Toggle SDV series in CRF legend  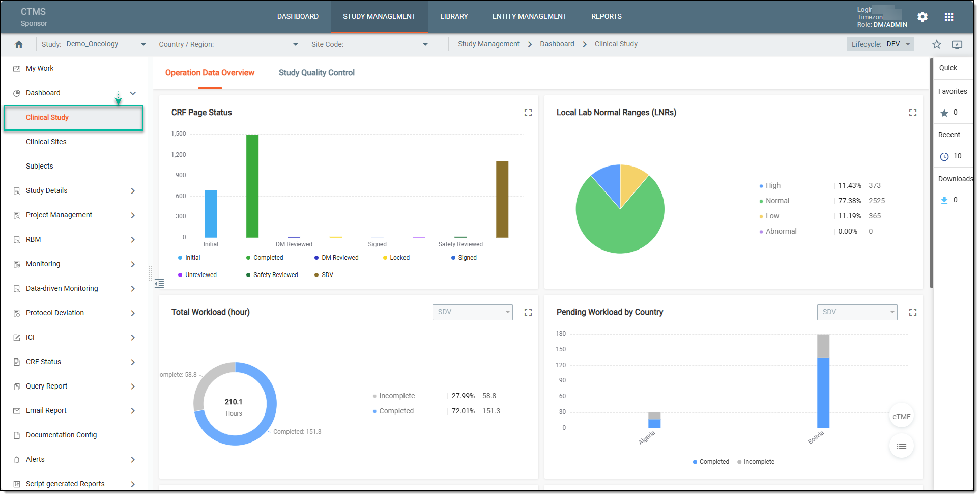pos(324,275)
